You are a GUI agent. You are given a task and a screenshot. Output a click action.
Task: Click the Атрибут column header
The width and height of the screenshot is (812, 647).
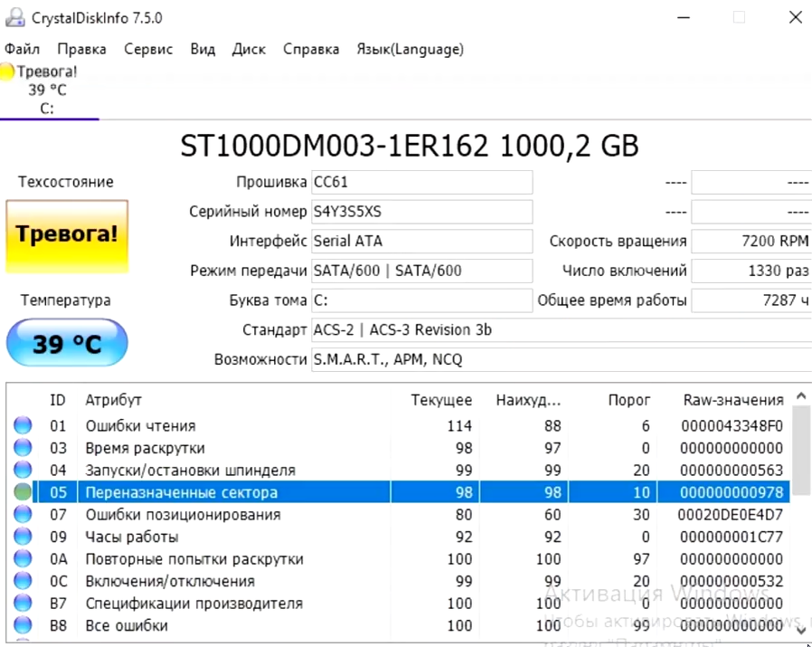pos(113,400)
